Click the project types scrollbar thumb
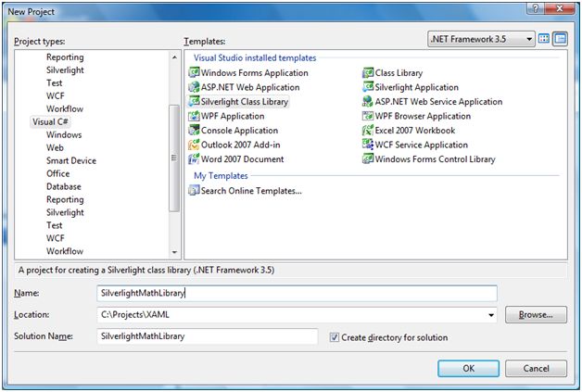 point(174,158)
